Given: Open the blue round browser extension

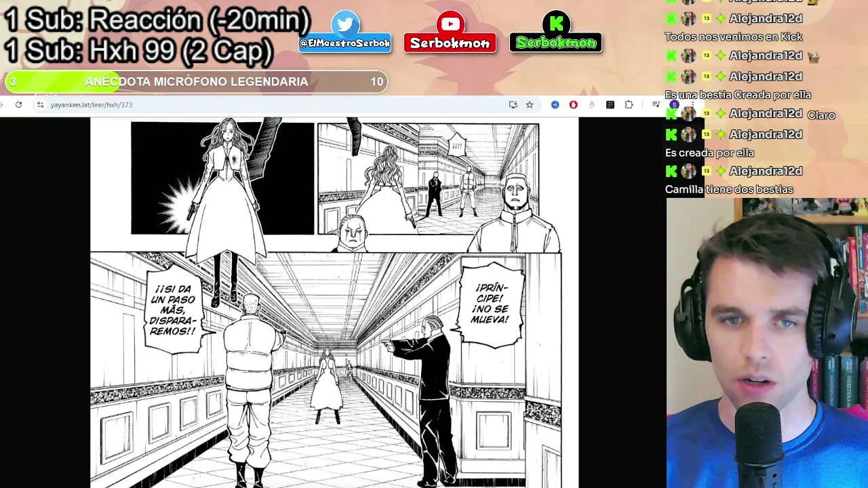Looking at the screenshot, I should pyautogui.click(x=555, y=104).
